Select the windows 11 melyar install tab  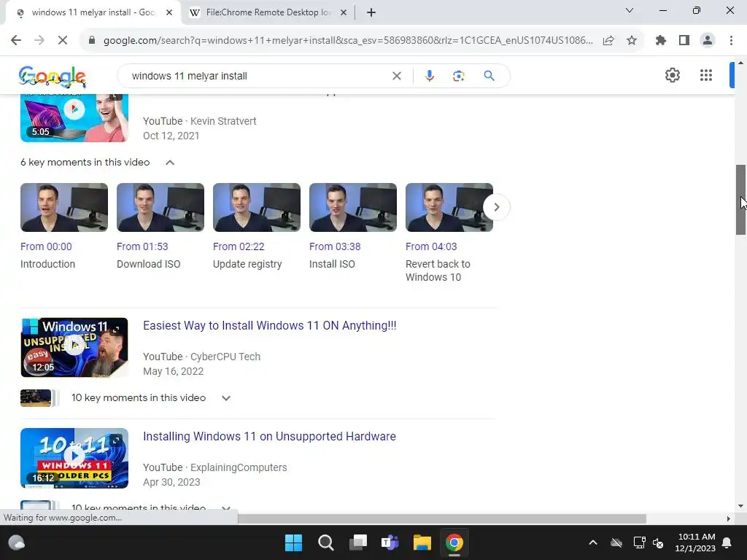point(93,12)
